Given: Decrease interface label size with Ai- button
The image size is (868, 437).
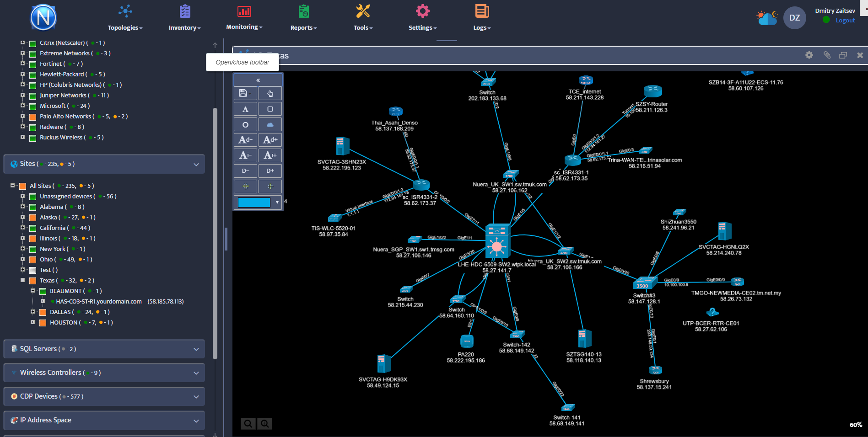Looking at the screenshot, I should 245,155.
